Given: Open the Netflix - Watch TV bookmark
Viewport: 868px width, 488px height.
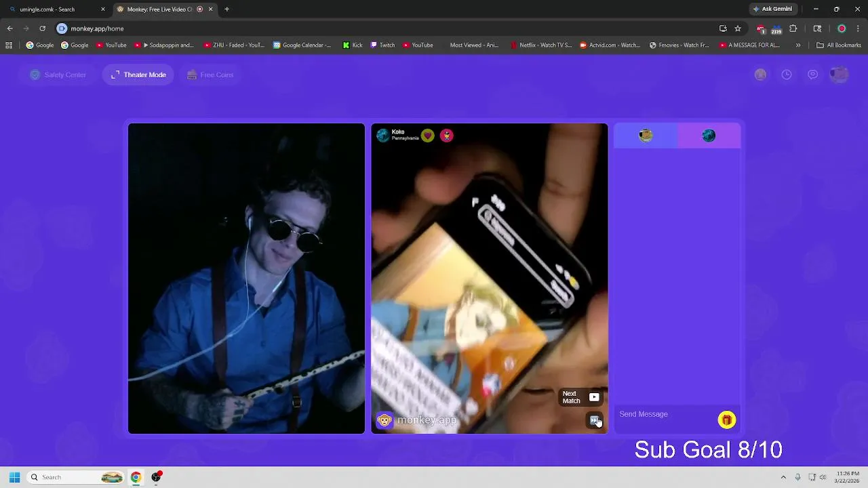Looking at the screenshot, I should click(540, 45).
